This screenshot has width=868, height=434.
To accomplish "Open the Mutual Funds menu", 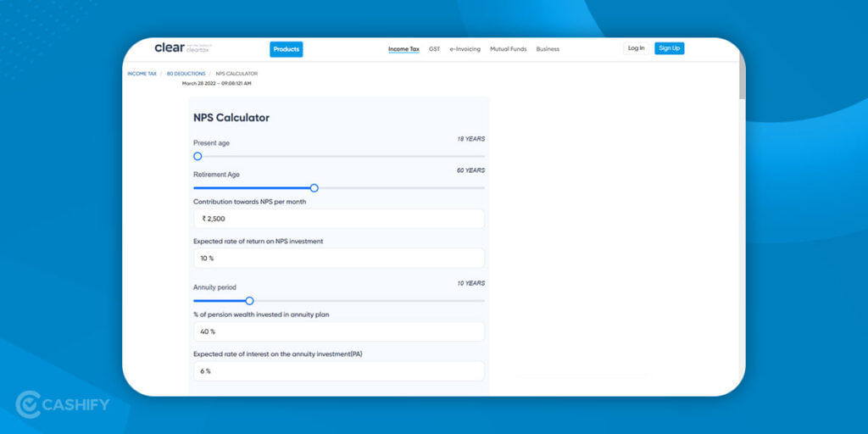I will tap(509, 49).
